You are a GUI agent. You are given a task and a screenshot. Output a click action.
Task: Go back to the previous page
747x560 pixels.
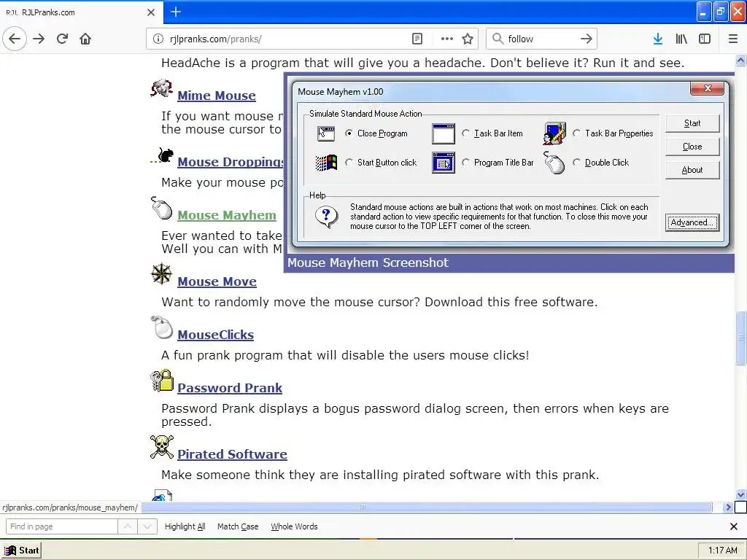coord(15,39)
